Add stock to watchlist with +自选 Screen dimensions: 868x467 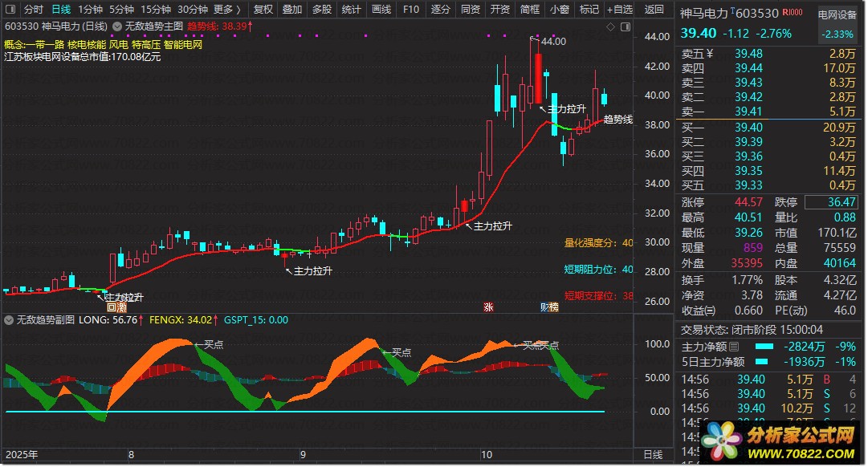click(x=619, y=10)
